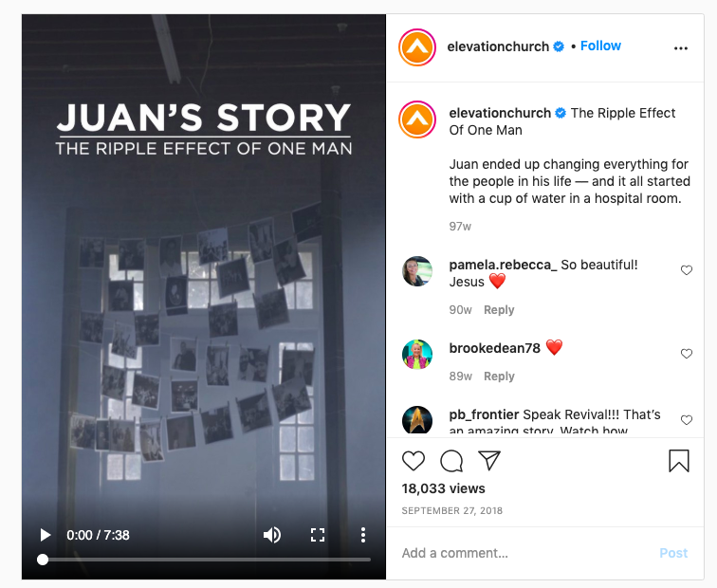Like pb_frontier's comment

(687, 420)
